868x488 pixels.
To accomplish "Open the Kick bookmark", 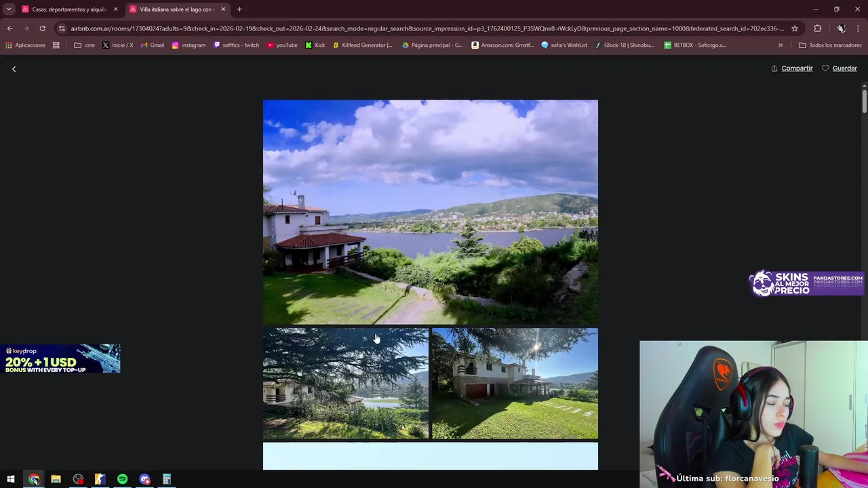I will [x=315, y=45].
